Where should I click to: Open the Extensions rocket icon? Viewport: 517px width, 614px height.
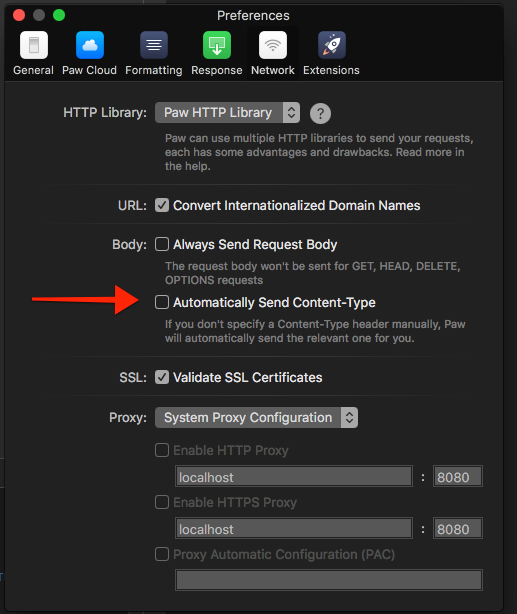[331, 45]
